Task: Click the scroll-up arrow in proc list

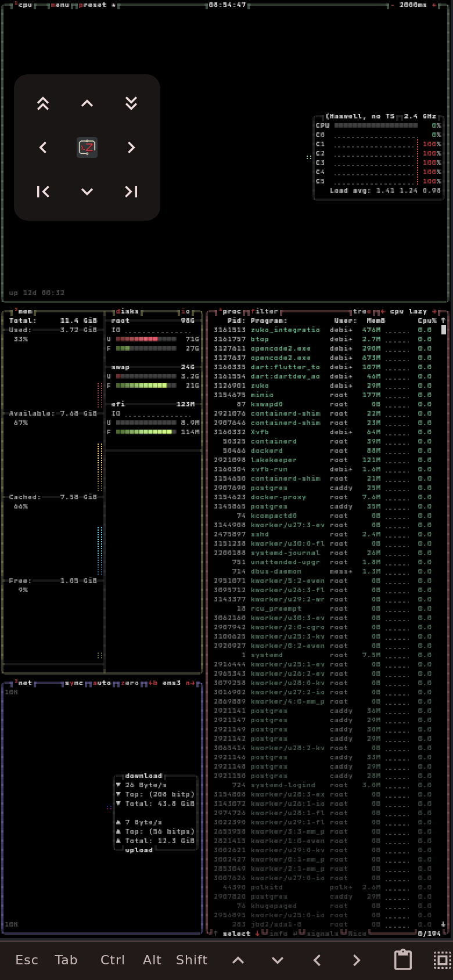Action: (443, 320)
